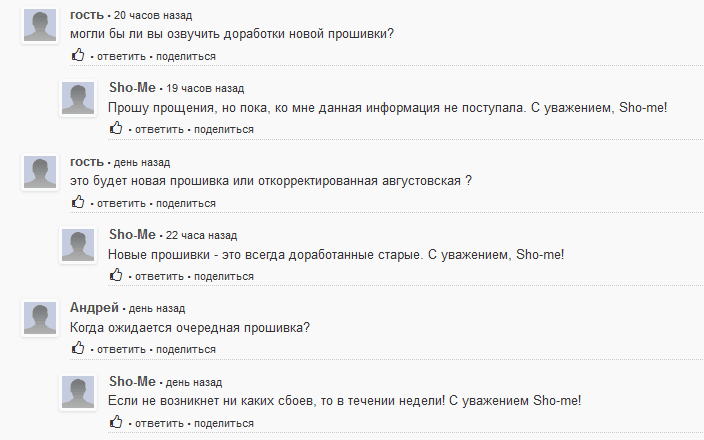Share the guest's firmware improvements comment
The image size is (704, 440).
186,57
